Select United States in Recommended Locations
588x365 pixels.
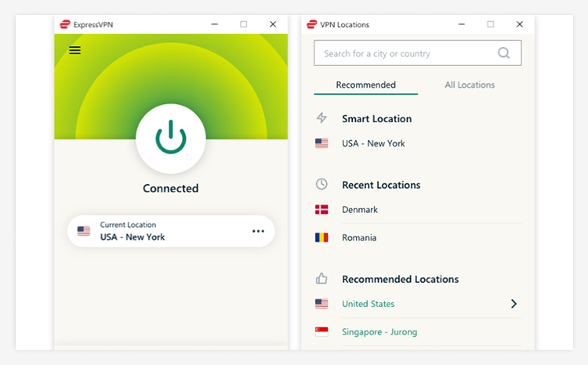pyautogui.click(x=368, y=304)
